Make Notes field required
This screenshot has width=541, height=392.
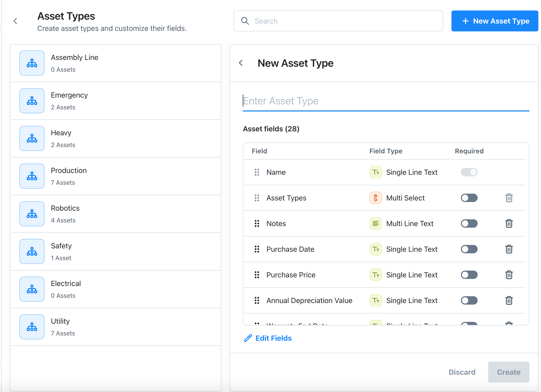point(469,223)
